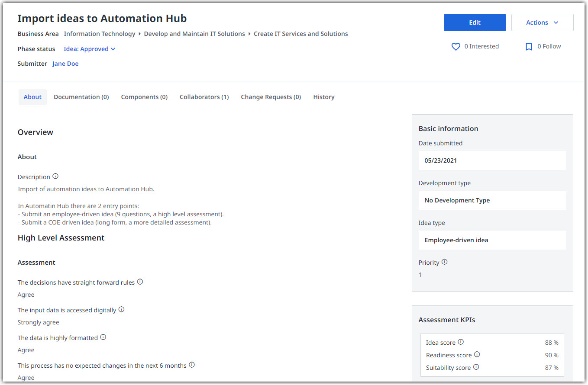Open the Documentation (0) tab
588x385 pixels.
(x=81, y=97)
